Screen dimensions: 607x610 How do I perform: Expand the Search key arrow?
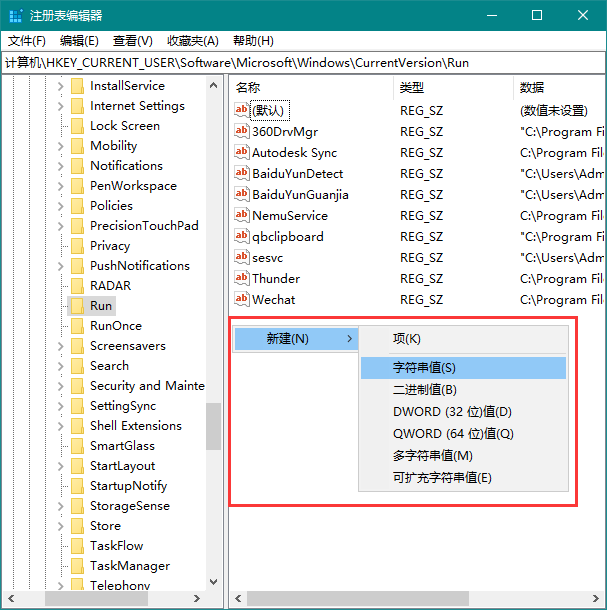coord(61,366)
